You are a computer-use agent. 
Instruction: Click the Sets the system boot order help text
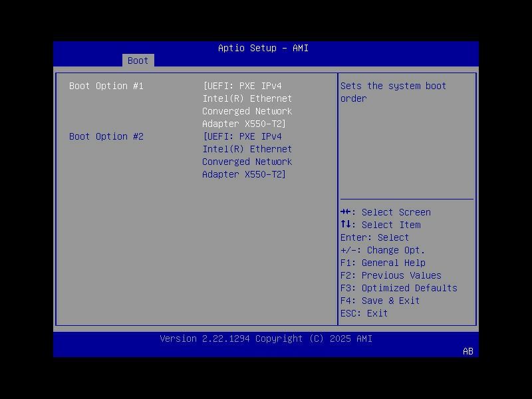(394, 92)
